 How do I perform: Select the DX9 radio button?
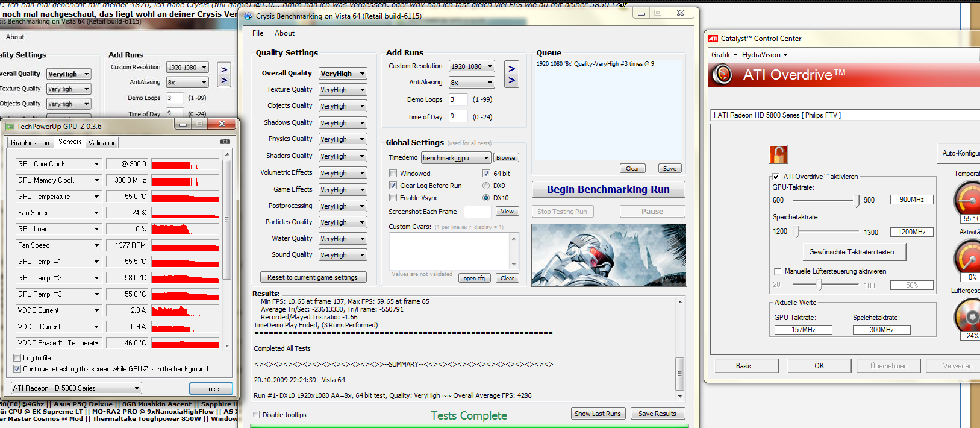486,186
